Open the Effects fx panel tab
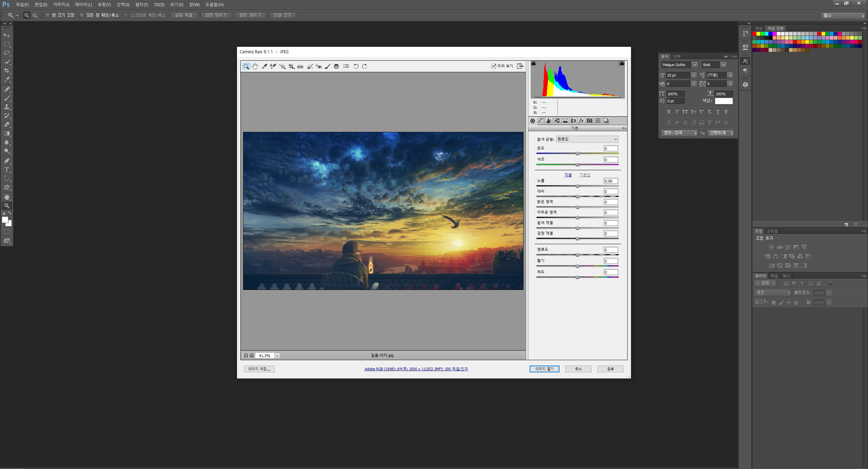868x469 pixels. click(x=581, y=121)
